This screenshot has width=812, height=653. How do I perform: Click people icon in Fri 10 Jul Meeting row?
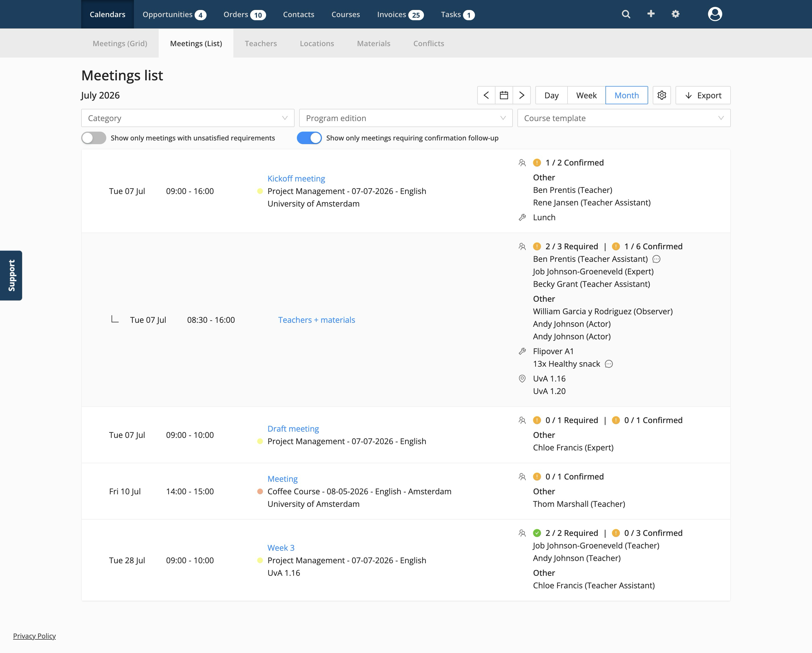pos(522,477)
